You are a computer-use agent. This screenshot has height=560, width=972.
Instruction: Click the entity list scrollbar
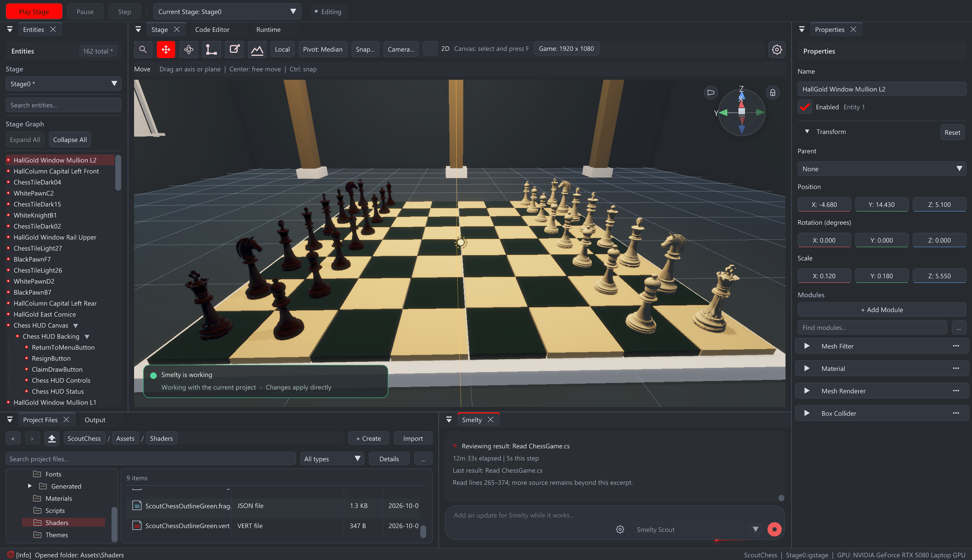click(118, 173)
